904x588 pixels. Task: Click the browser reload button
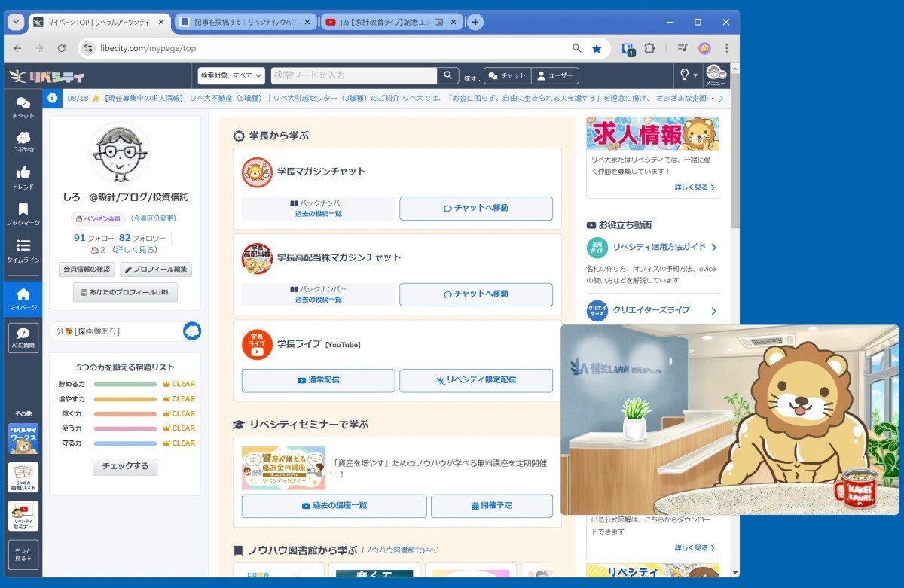tap(62, 48)
